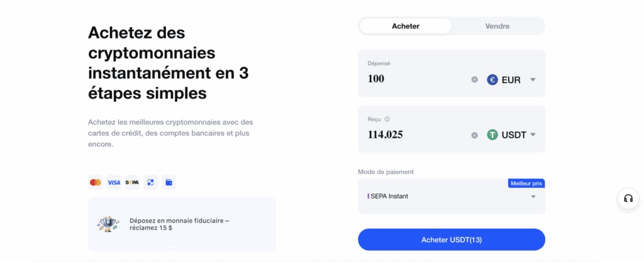This screenshot has height=262, width=644.
Task: Click the four-dots payment icon beside SEPA
Action: click(x=150, y=182)
